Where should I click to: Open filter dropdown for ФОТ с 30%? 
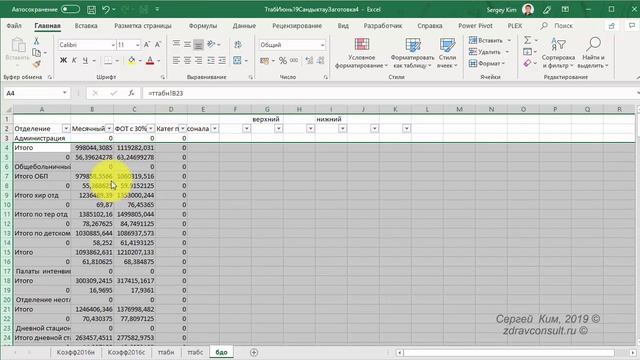point(151,129)
